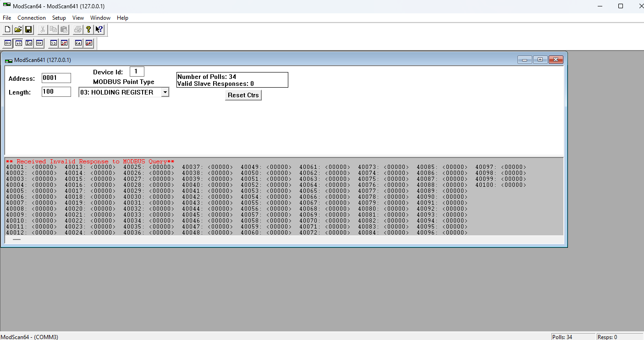
Task: Select register 40096 value
Action: click(x=455, y=233)
